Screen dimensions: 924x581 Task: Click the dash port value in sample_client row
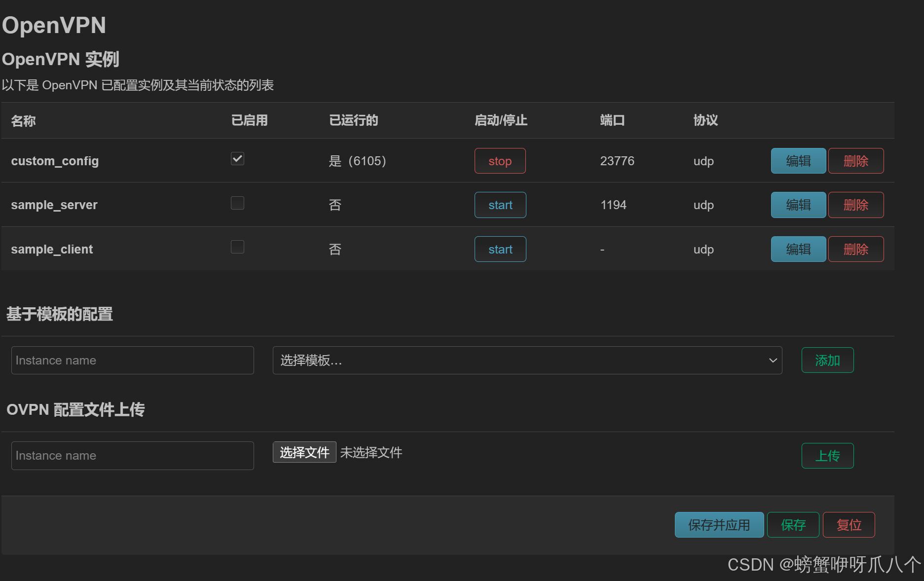click(602, 250)
